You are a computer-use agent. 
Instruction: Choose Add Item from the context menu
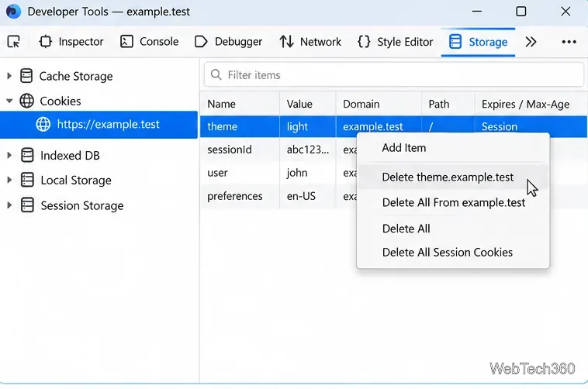(x=453, y=148)
